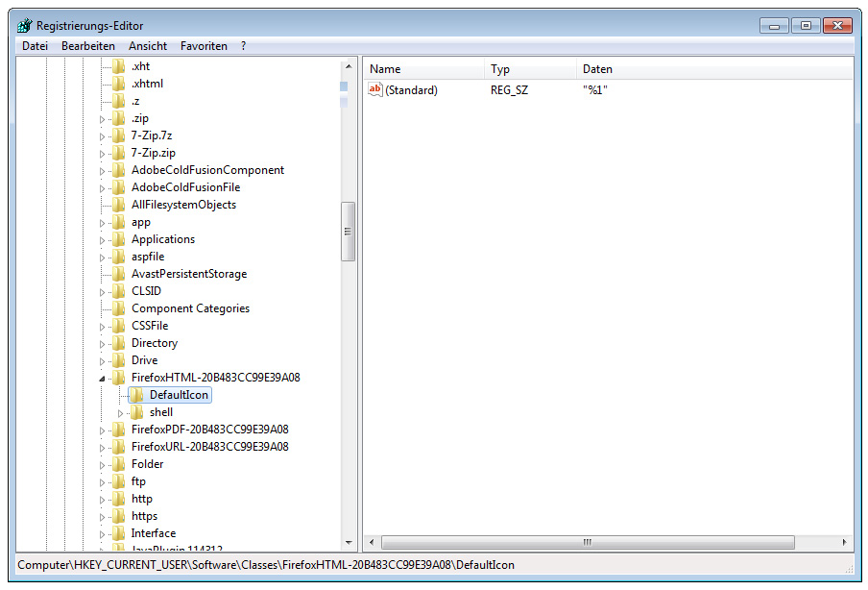Expand the Directory key
This screenshot has height=590, width=868.
click(x=103, y=343)
